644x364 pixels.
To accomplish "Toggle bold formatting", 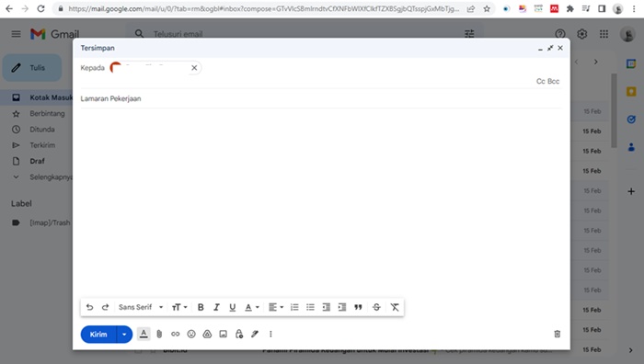I will (201, 307).
